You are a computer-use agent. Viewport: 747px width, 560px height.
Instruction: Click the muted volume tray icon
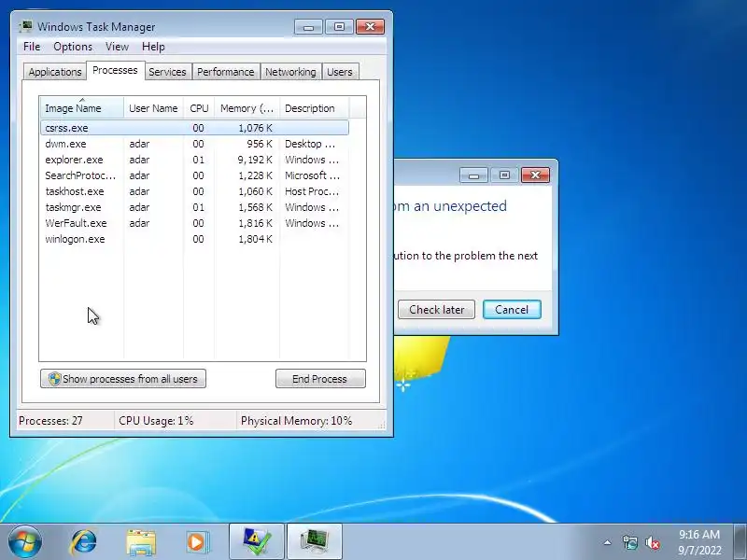coord(652,542)
